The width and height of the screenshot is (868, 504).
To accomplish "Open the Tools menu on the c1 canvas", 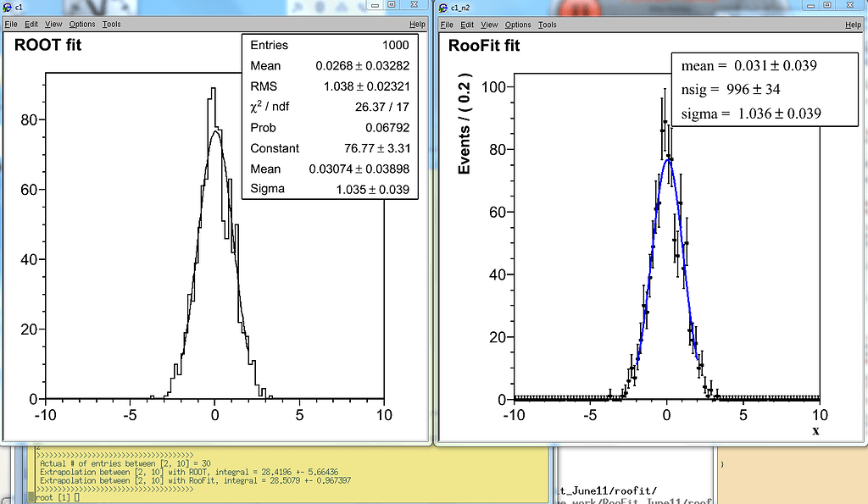I will click(111, 24).
